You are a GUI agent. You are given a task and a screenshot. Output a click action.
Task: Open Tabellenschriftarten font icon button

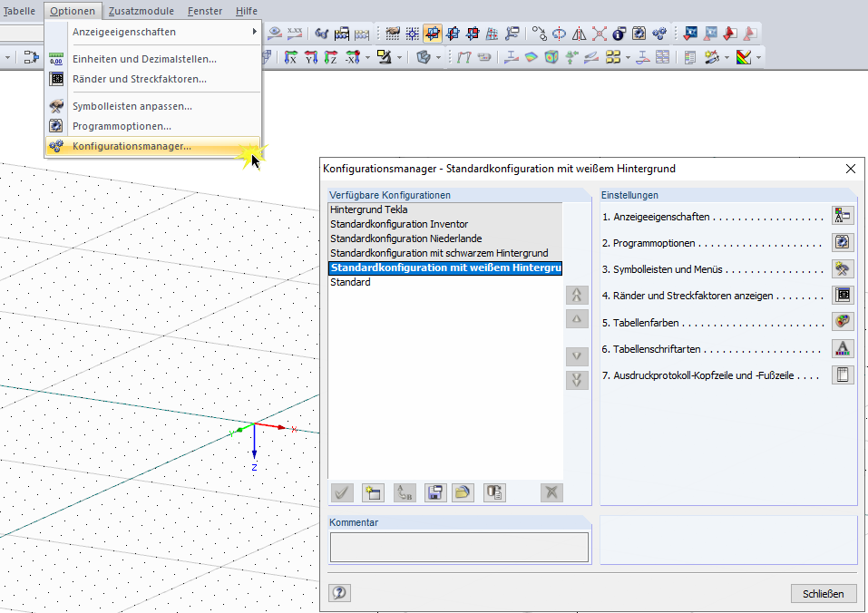click(843, 348)
